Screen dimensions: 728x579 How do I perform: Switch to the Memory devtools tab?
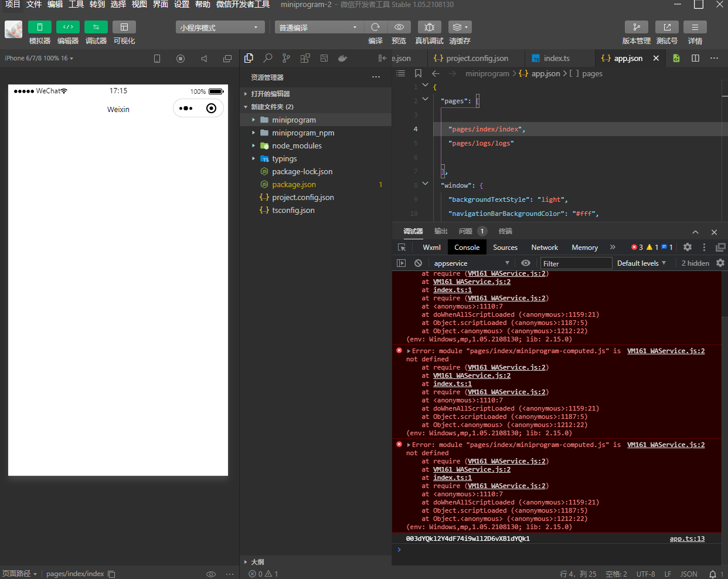[585, 248]
